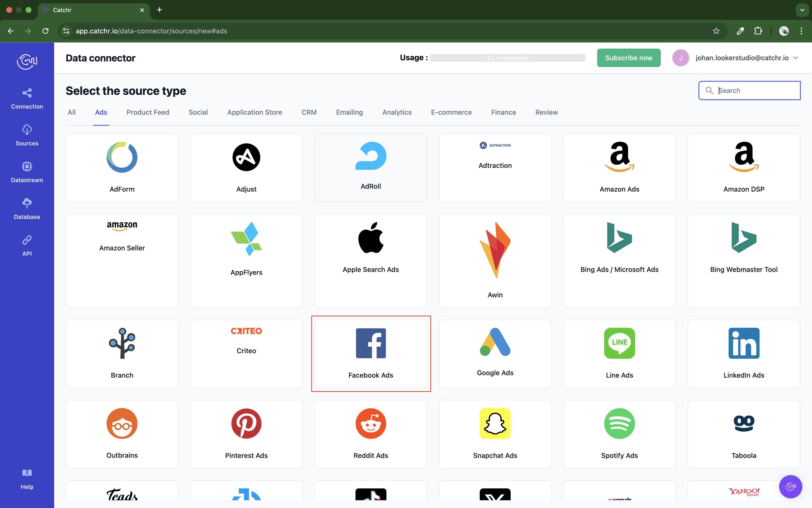Viewport: 812px width, 508px height.
Task: Switch to the Ads tab
Action: click(x=101, y=112)
